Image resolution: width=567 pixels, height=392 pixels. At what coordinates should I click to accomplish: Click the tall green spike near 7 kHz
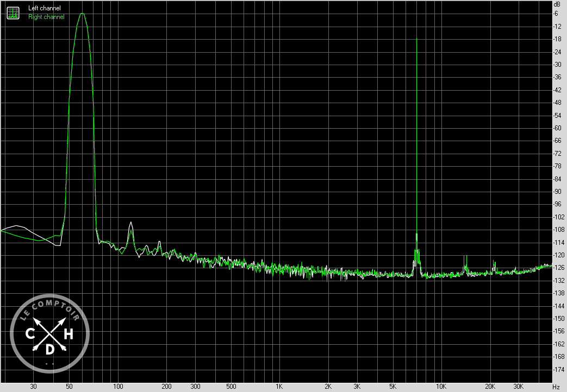coord(416,41)
